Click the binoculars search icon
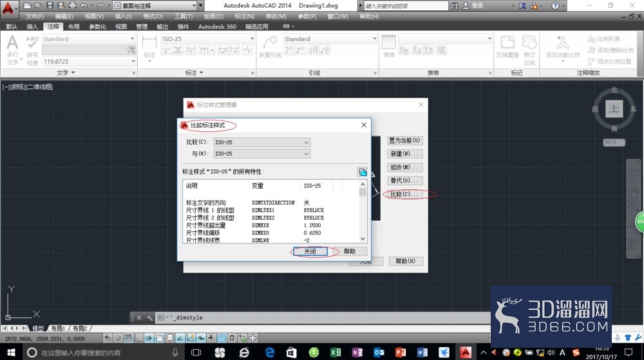The image size is (644, 360). click(x=454, y=6)
